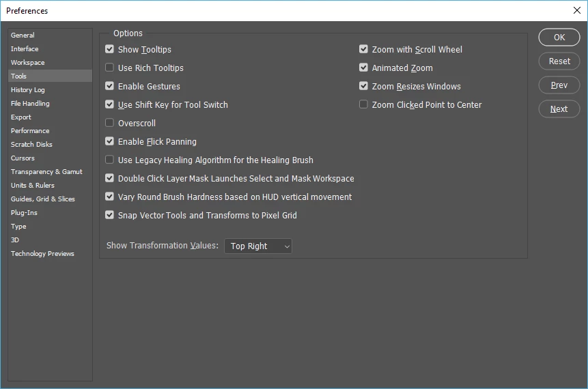Enable Use Rich Tooltips option
Image resolution: width=588 pixels, height=389 pixels.
pos(109,68)
